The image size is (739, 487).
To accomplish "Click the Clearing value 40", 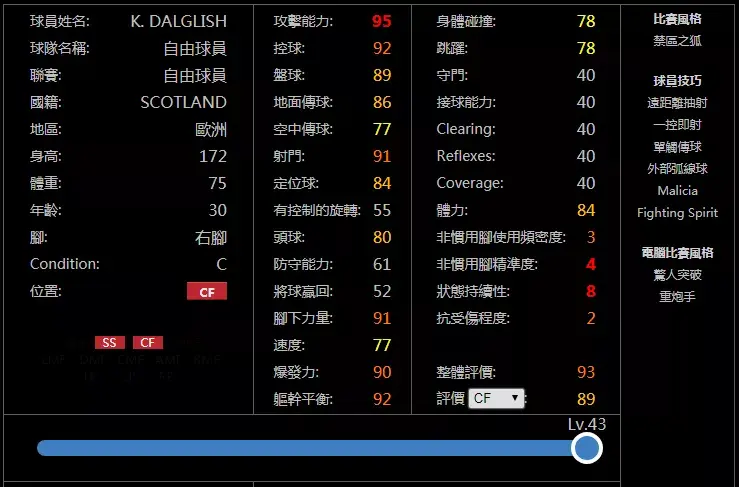I will point(586,129).
